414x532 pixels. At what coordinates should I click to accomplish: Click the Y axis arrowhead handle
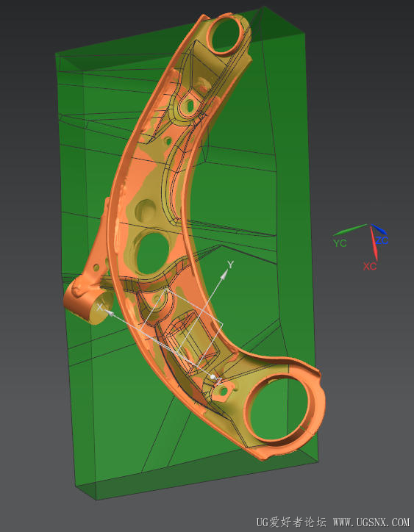tap(223, 276)
